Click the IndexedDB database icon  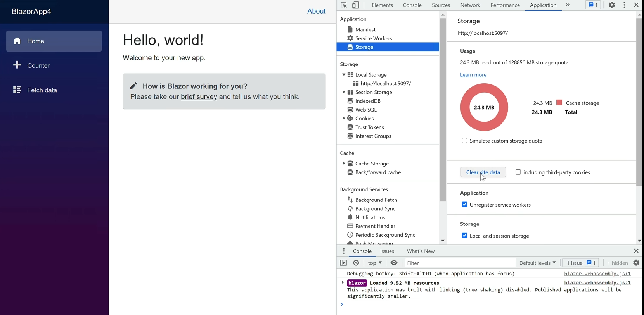[350, 101]
